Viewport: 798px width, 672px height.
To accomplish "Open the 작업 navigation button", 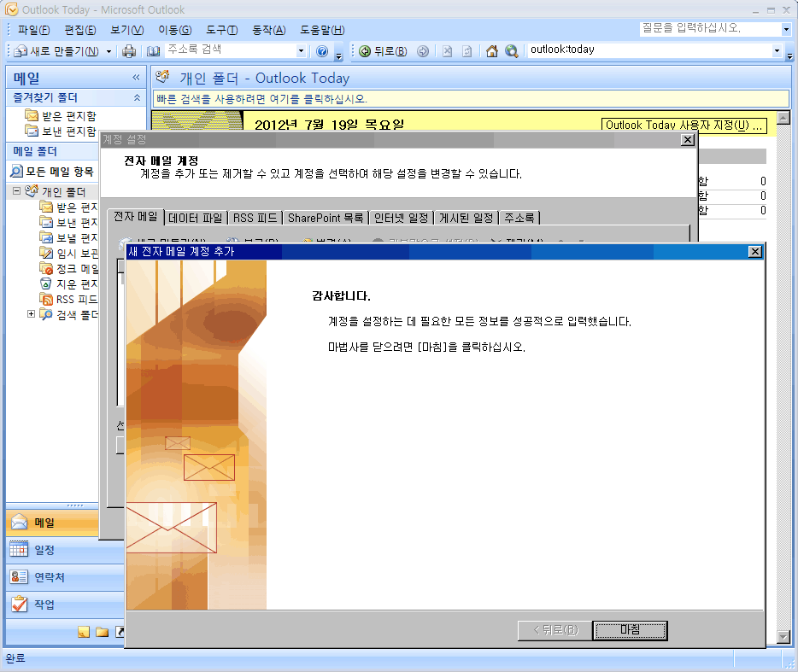I will tap(65, 605).
